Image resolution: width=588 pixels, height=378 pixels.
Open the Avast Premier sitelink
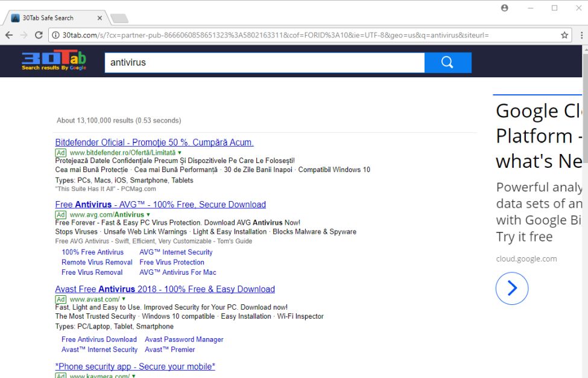pyautogui.click(x=170, y=350)
